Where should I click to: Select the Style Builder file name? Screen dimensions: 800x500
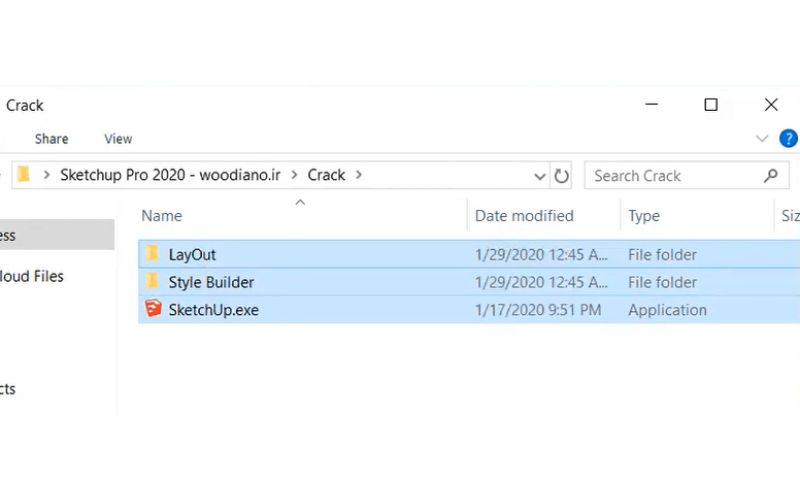pyautogui.click(x=211, y=282)
